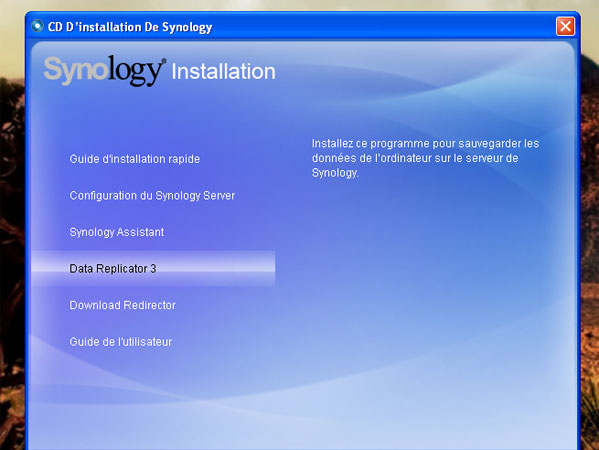This screenshot has height=450, width=599.
Task: Select Configuration du Synology Server
Action: 152,196
